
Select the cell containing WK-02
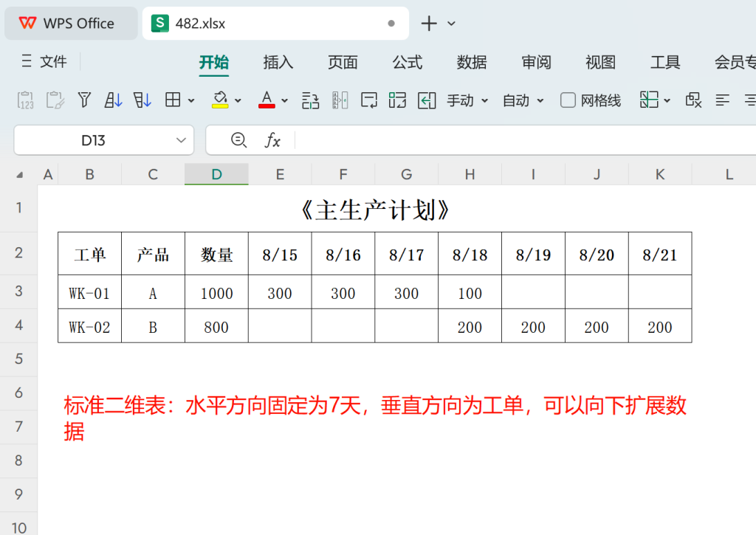[x=89, y=326]
